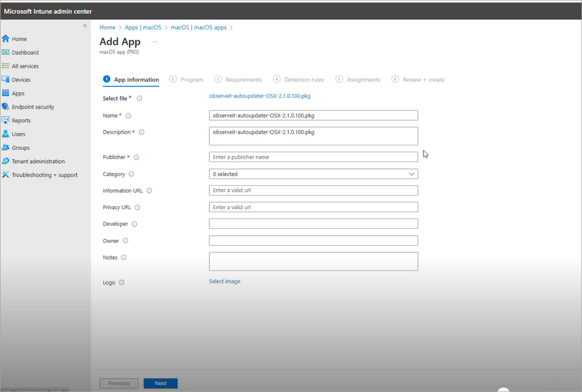The width and height of the screenshot is (582, 392).
Task: Click Microsoft Intune admin center title
Action: 48,12
